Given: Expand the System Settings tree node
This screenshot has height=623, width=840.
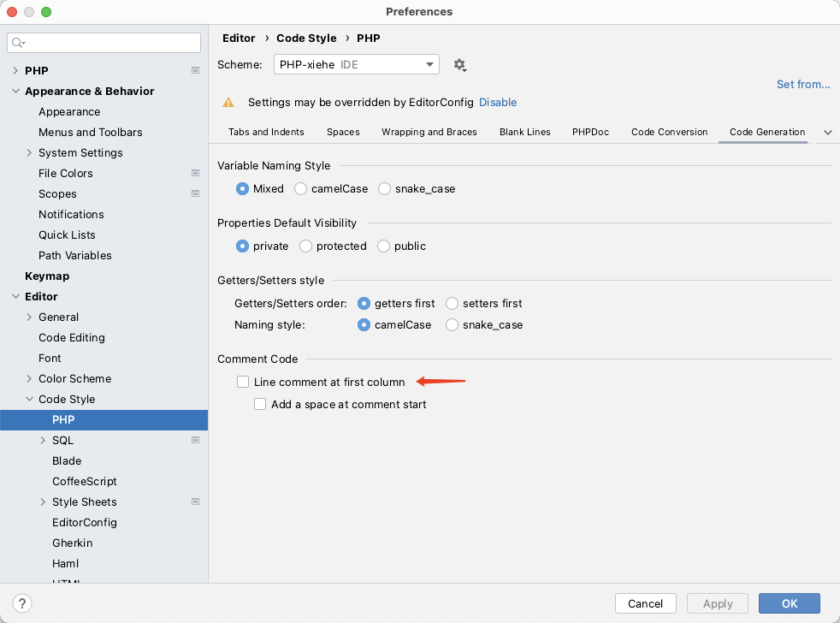Looking at the screenshot, I should [x=30, y=153].
